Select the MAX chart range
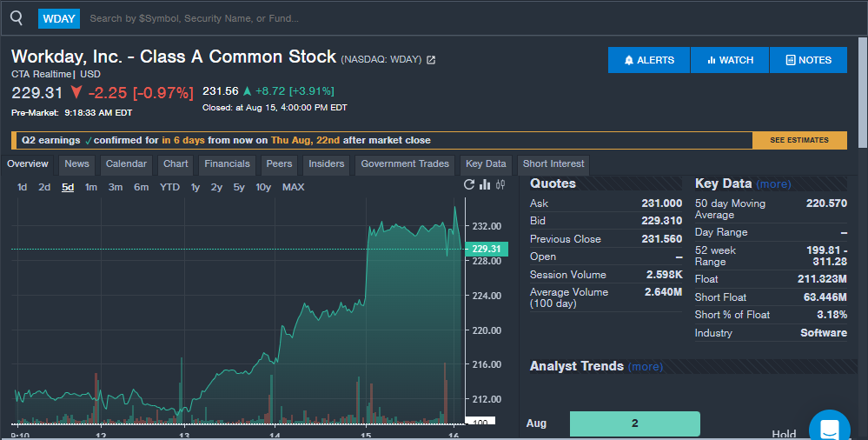 [293, 187]
